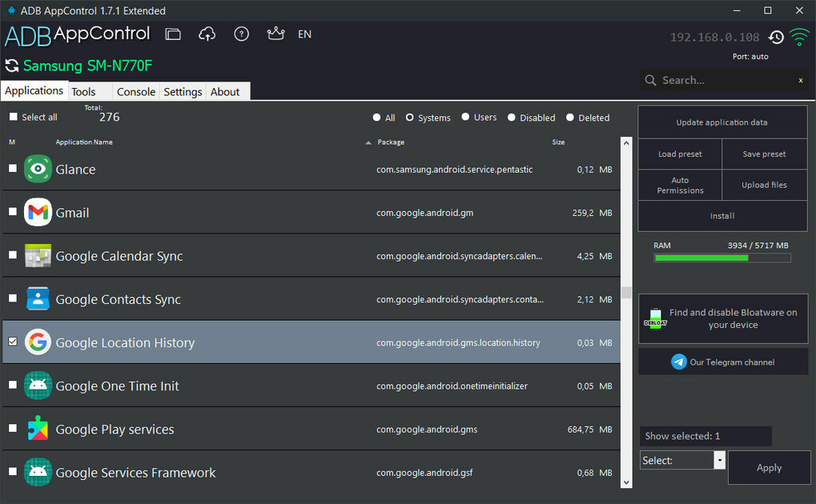
Task: Clear the search field with the x
Action: coord(800,81)
